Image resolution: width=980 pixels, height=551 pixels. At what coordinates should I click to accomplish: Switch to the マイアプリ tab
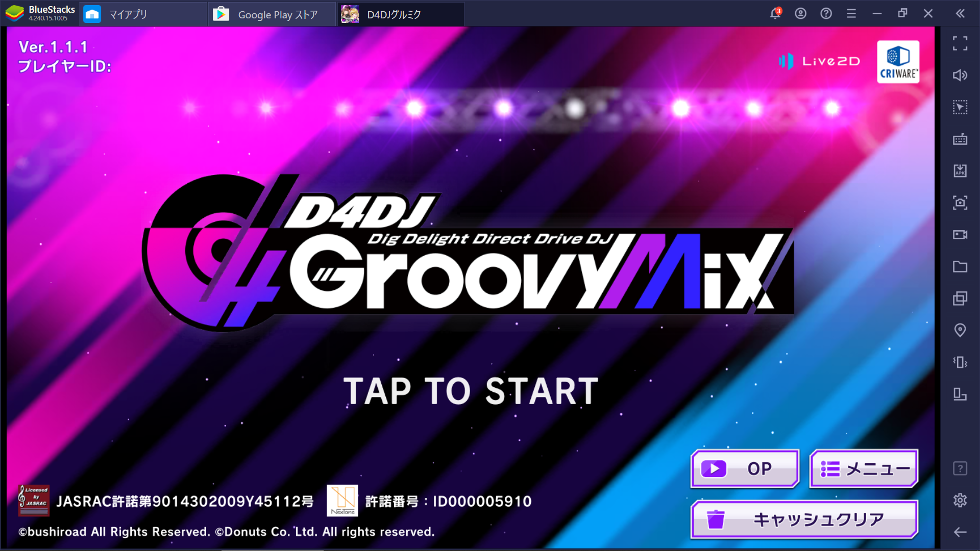[143, 14]
